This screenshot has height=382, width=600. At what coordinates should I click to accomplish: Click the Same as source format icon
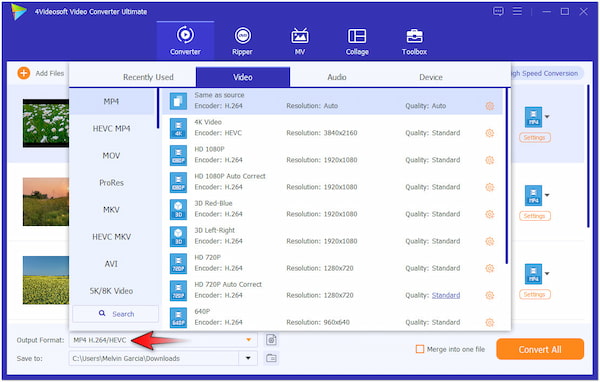point(178,101)
